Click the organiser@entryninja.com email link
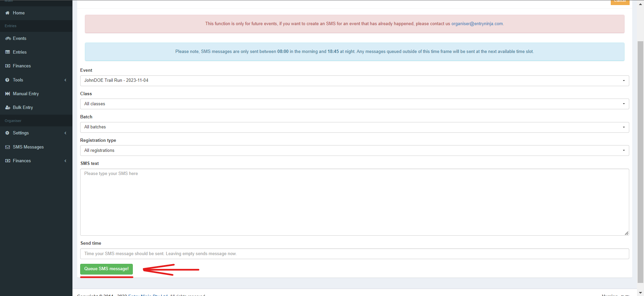The image size is (644, 296). click(x=477, y=24)
